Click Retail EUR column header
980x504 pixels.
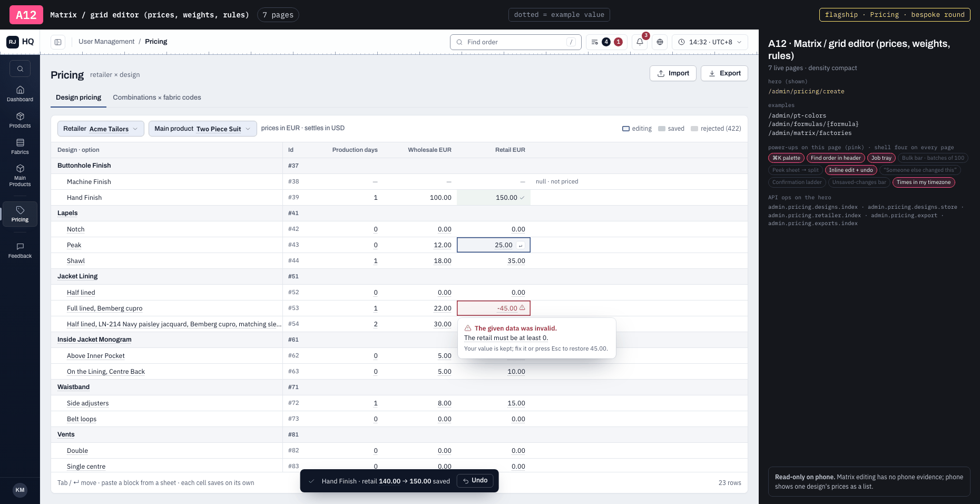[510, 150]
